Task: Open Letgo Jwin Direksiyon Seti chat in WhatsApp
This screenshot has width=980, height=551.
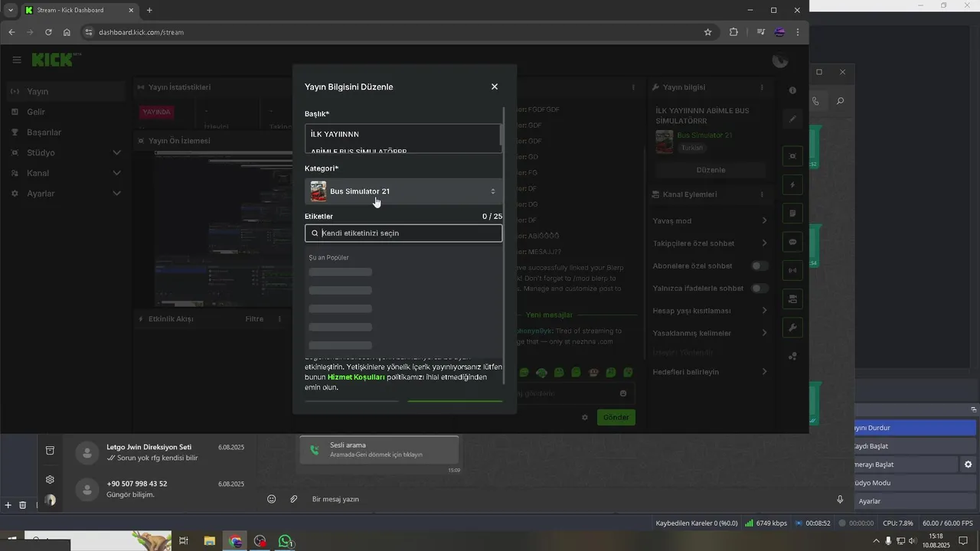Action: (161, 452)
